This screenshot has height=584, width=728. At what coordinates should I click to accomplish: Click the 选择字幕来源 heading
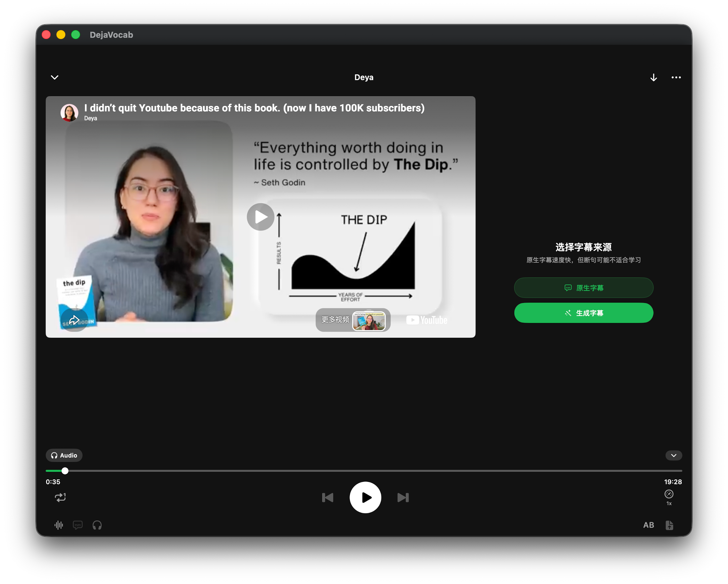(583, 247)
